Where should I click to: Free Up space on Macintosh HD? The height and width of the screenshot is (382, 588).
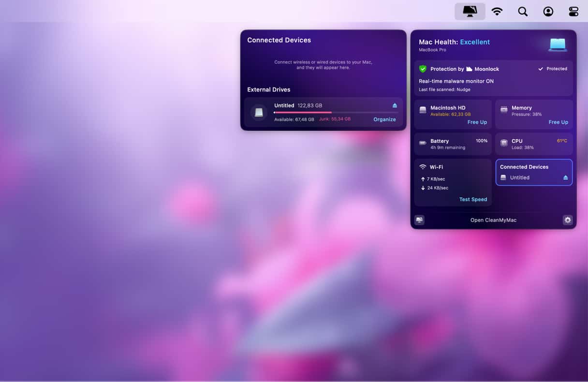(x=477, y=122)
